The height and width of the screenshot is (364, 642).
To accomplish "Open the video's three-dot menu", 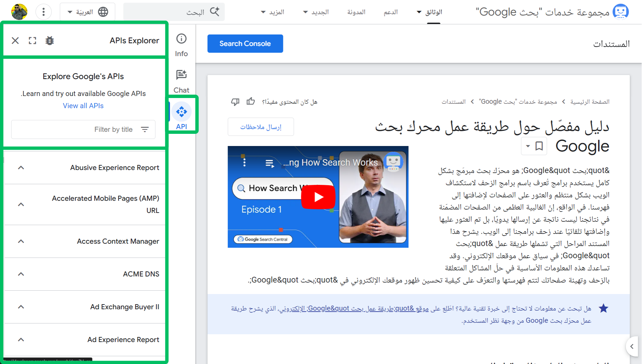I will [244, 163].
